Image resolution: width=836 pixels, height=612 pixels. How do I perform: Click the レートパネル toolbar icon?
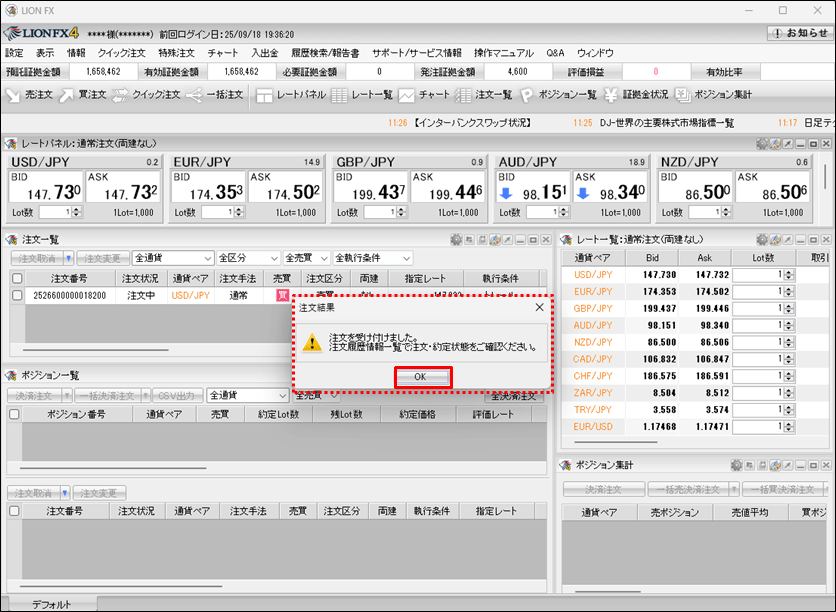[290, 95]
